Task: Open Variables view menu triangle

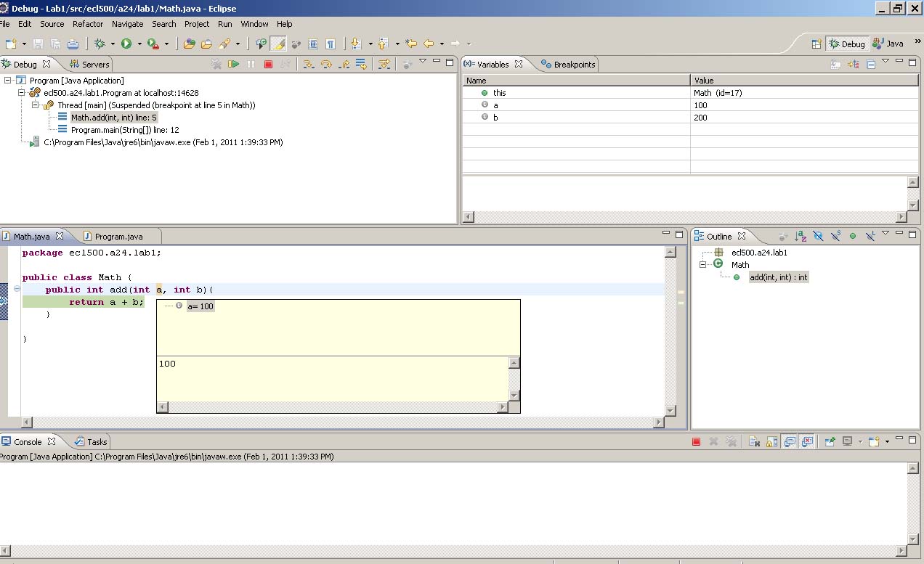Action: click(x=885, y=61)
